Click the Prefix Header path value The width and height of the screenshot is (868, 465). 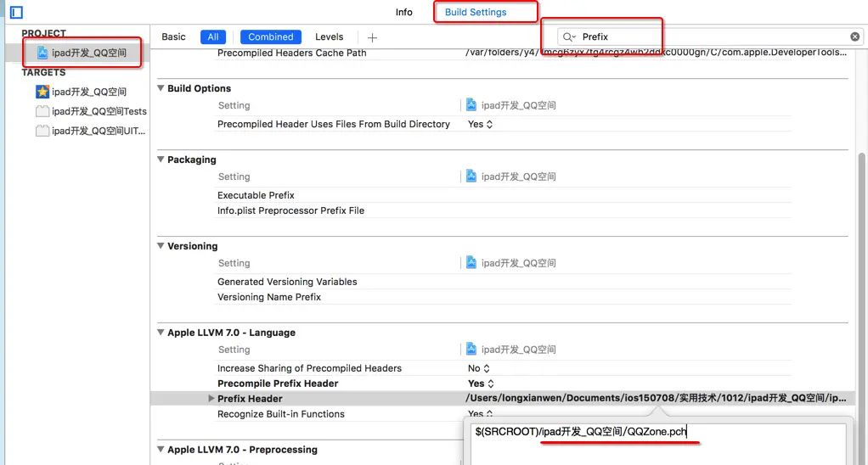[656, 398]
